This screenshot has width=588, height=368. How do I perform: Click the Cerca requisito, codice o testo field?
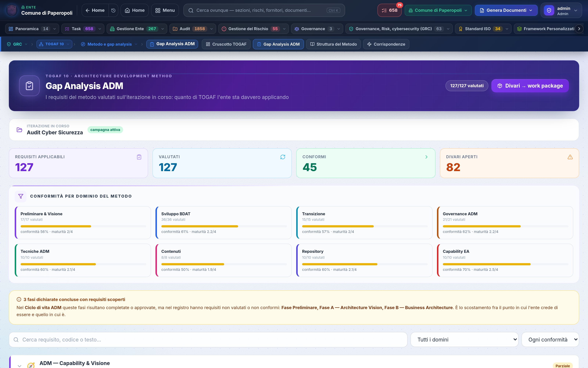[208, 339]
